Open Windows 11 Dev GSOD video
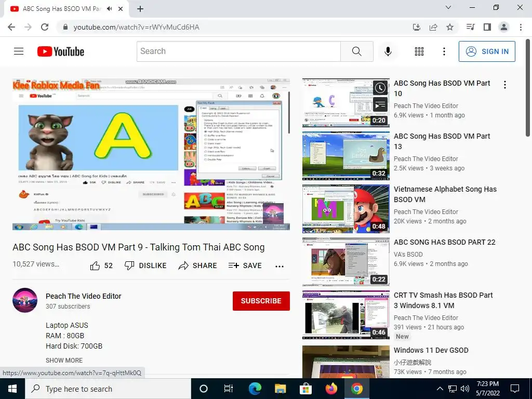The height and width of the screenshot is (399, 532). point(431,350)
